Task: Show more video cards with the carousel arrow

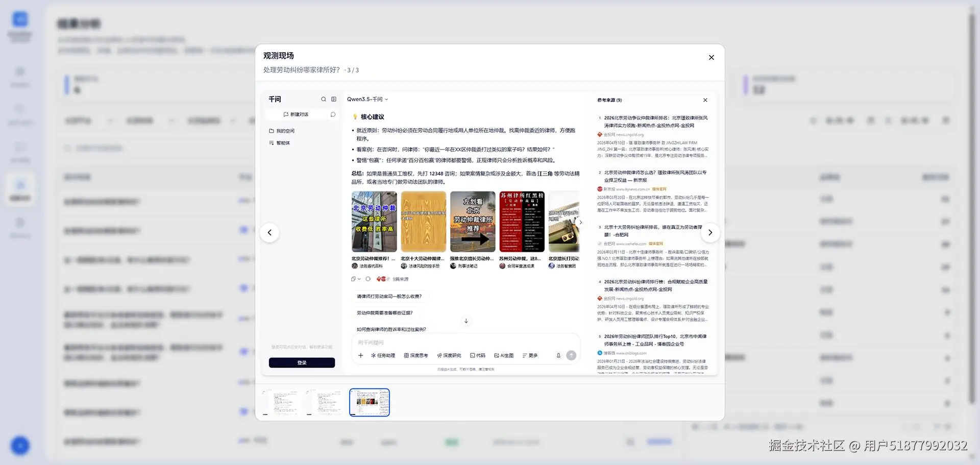Action: (x=580, y=223)
